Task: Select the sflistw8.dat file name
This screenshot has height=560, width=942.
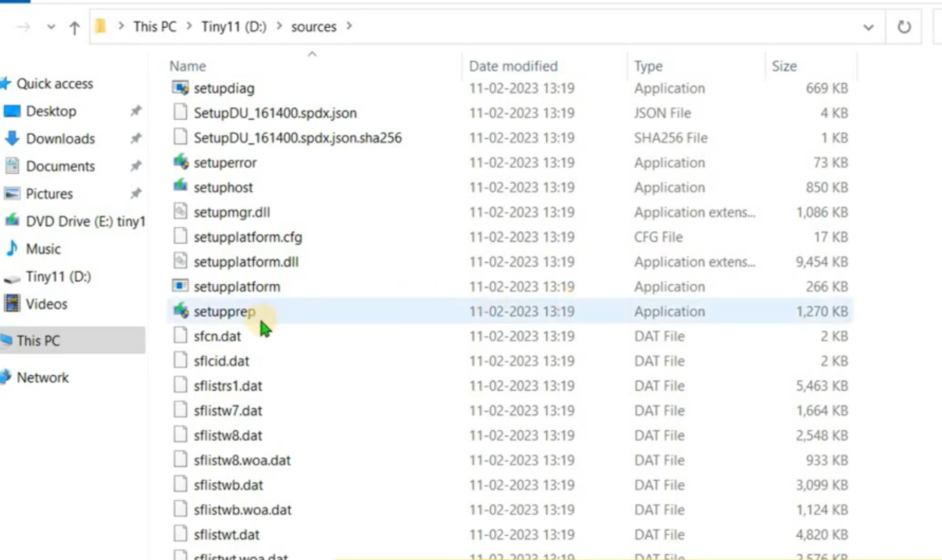Action: (x=228, y=435)
